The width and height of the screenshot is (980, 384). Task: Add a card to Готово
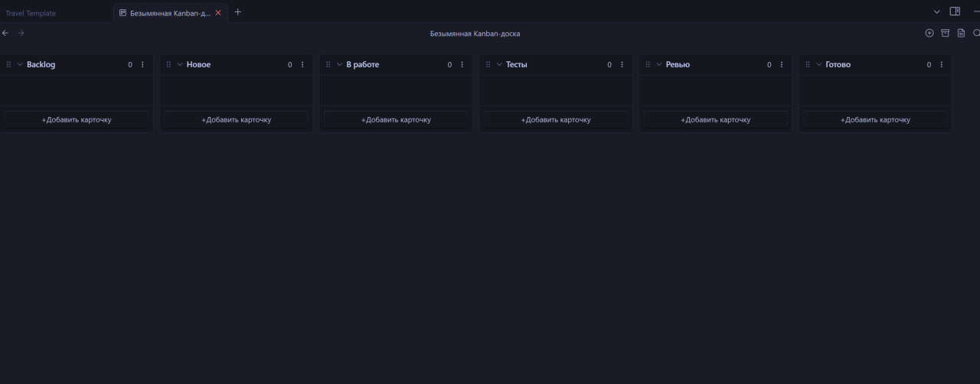pyautogui.click(x=875, y=119)
